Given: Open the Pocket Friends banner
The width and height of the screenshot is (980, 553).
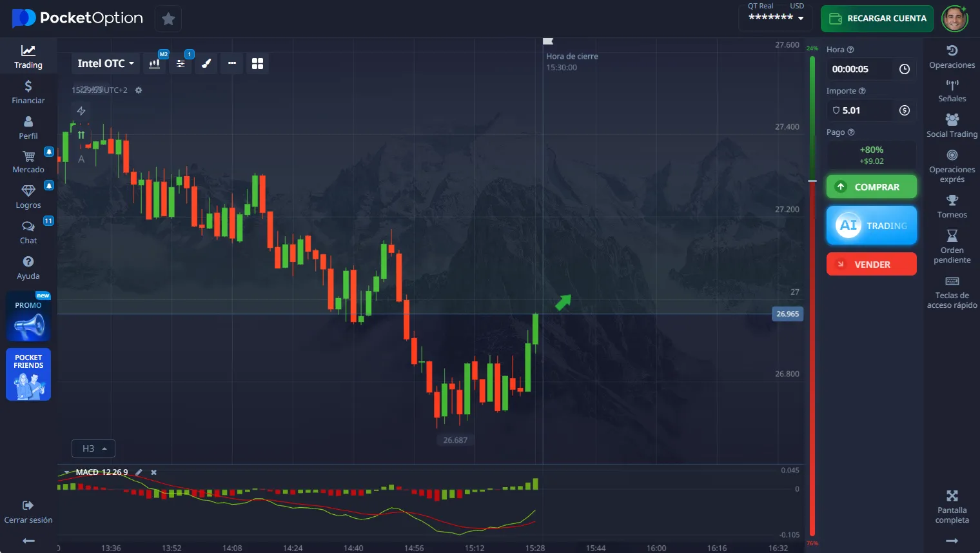Looking at the screenshot, I should pyautogui.click(x=28, y=375).
